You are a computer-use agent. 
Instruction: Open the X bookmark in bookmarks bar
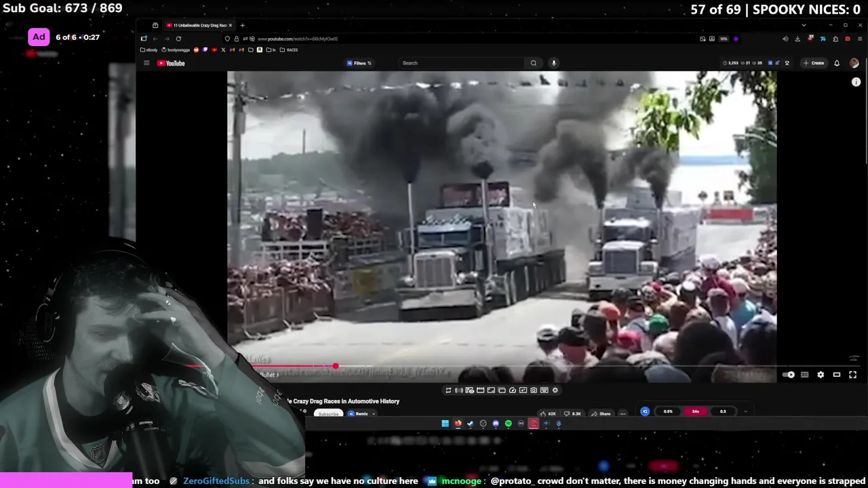point(223,49)
